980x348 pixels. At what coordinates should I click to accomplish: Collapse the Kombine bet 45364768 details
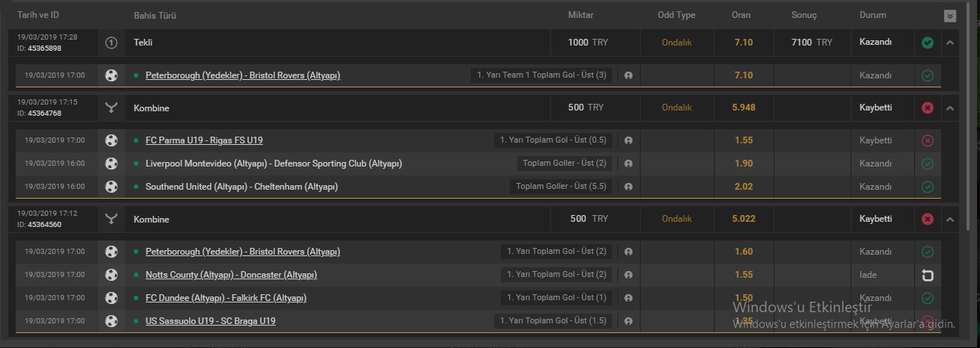(x=950, y=108)
